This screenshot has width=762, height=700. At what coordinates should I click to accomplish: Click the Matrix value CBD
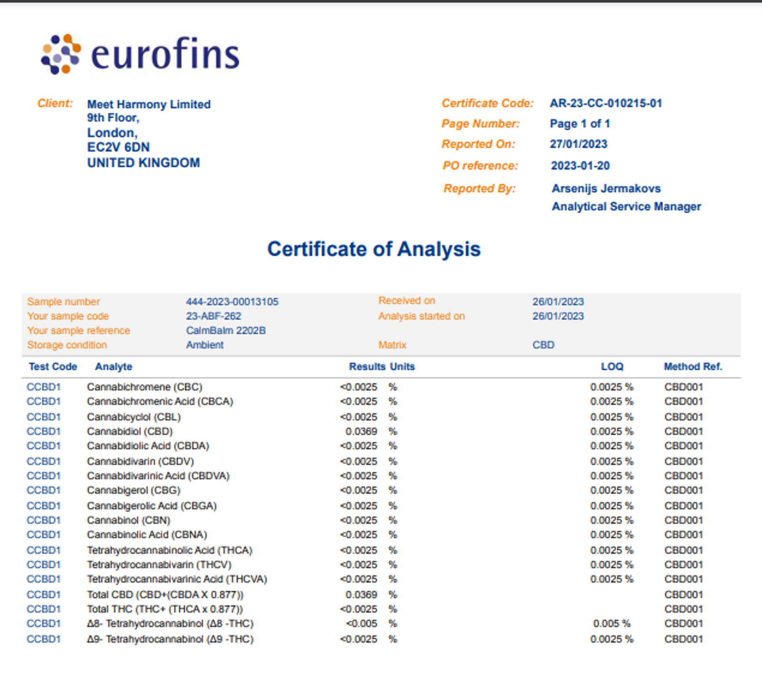click(543, 345)
